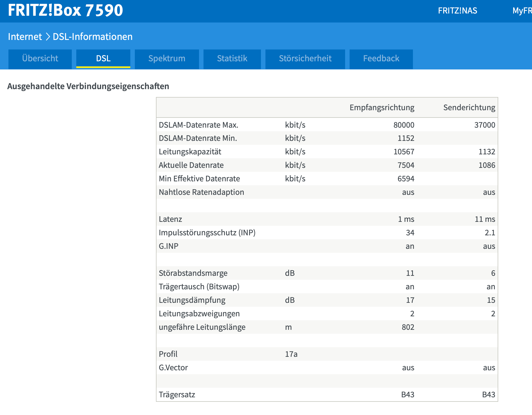This screenshot has height=415, width=532.
Task: Click the G.Vector row label
Action: coord(173,368)
